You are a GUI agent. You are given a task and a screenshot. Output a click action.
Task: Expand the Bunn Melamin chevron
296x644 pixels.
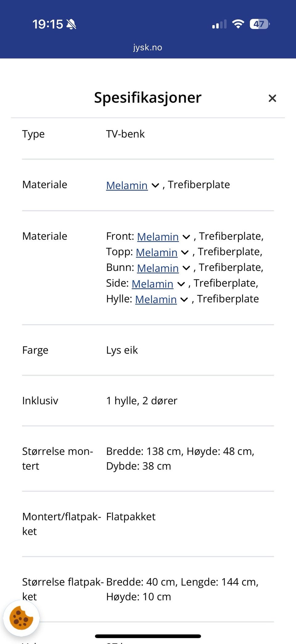186,268
